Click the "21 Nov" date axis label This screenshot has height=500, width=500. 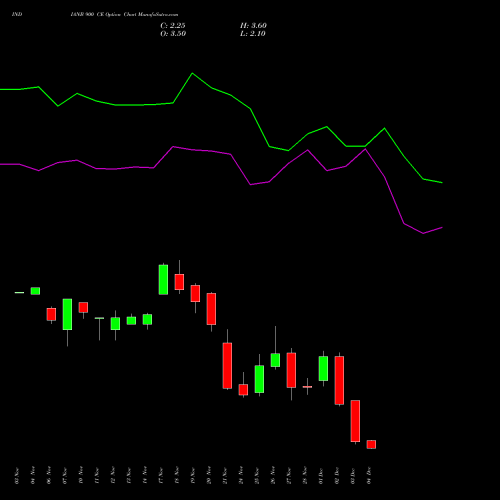click(225, 476)
